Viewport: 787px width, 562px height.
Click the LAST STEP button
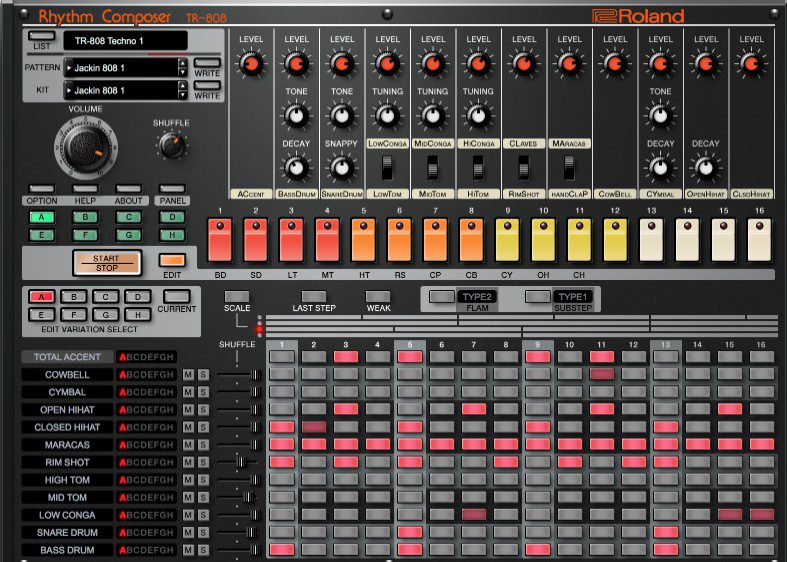(x=314, y=297)
